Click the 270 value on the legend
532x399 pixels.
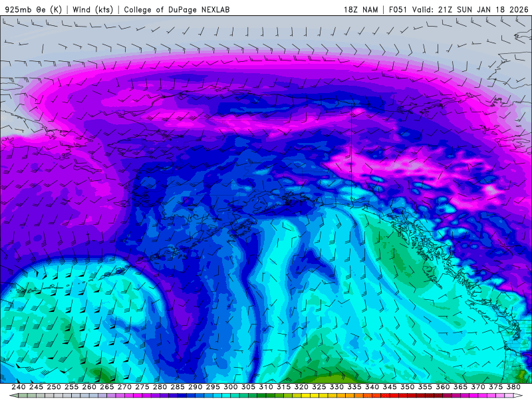tap(124, 387)
